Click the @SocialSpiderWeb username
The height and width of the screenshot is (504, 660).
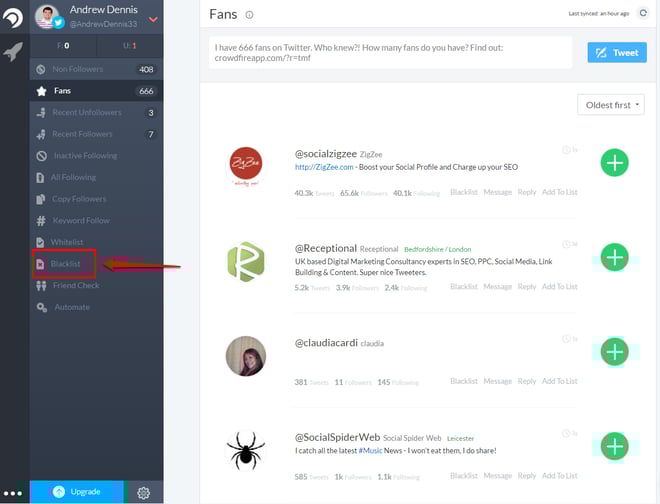point(338,437)
